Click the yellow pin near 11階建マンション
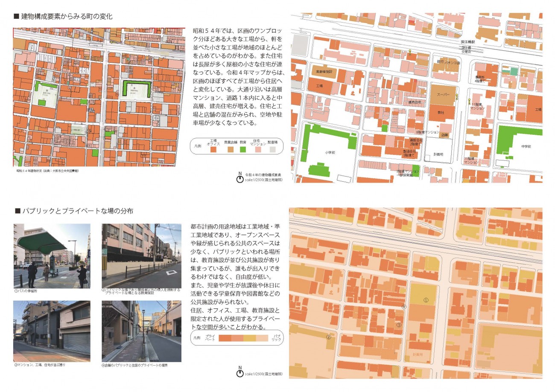Image resolution: width=555 pixels, height=392 pixels. click(x=469, y=102)
